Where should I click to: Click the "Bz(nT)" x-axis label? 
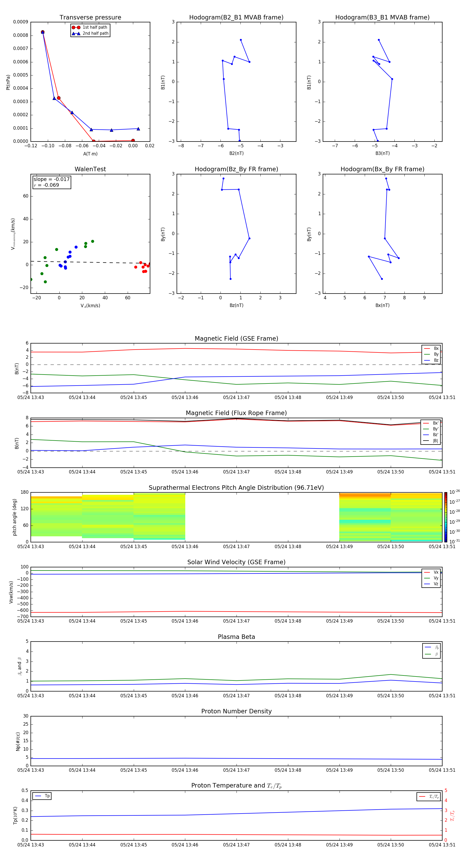(236, 305)
